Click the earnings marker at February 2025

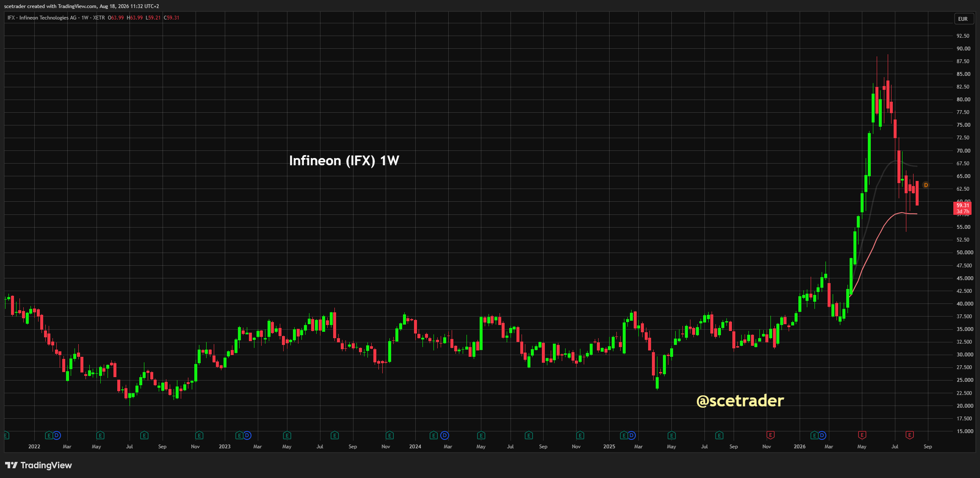[x=624, y=435]
